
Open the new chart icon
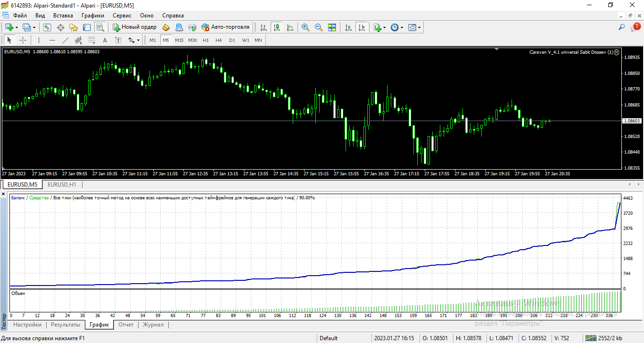coord(9,27)
